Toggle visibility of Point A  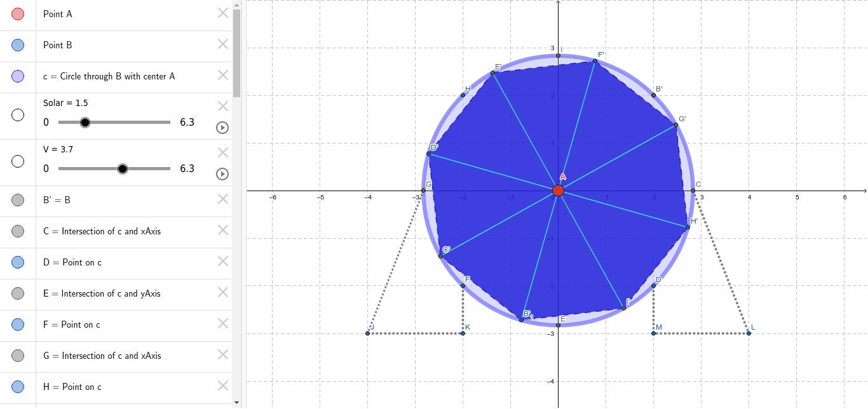tap(17, 13)
